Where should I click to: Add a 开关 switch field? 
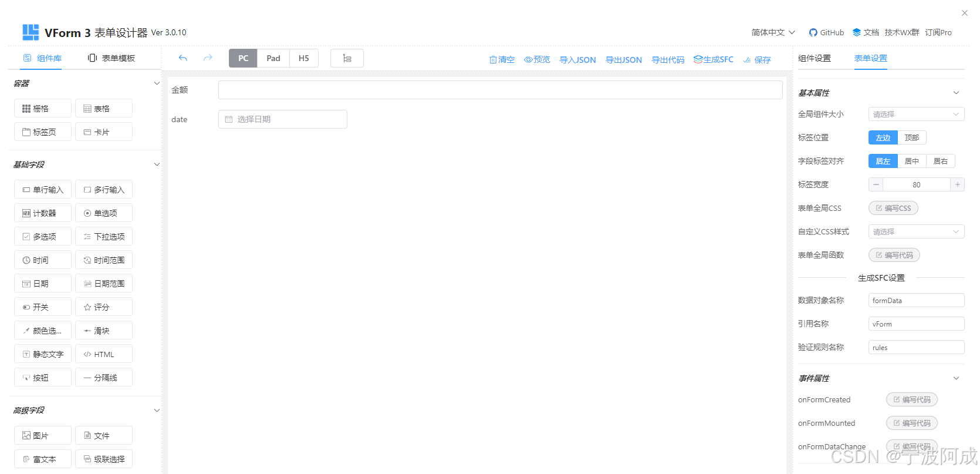[43, 307]
